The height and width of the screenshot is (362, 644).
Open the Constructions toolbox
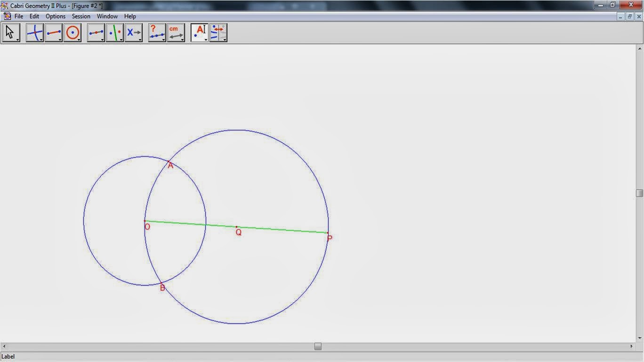pyautogui.click(x=96, y=33)
